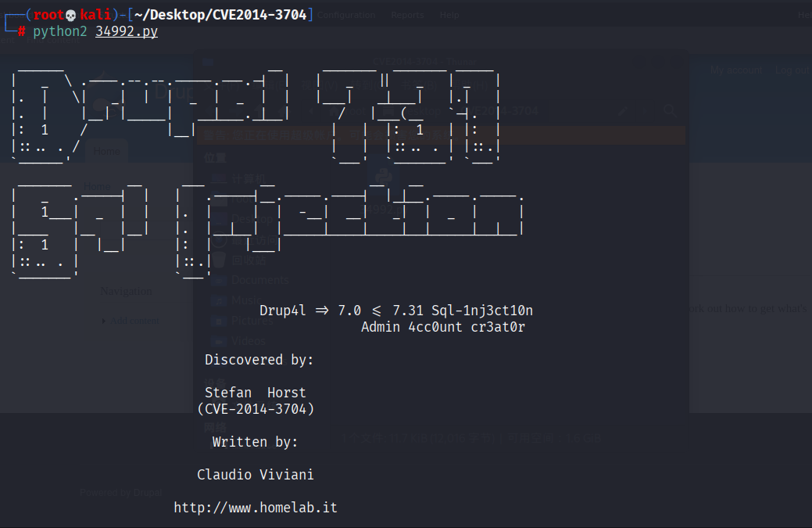The height and width of the screenshot is (528, 812).
Task: Select the Home tab on Drupal page
Action: pyautogui.click(x=107, y=151)
